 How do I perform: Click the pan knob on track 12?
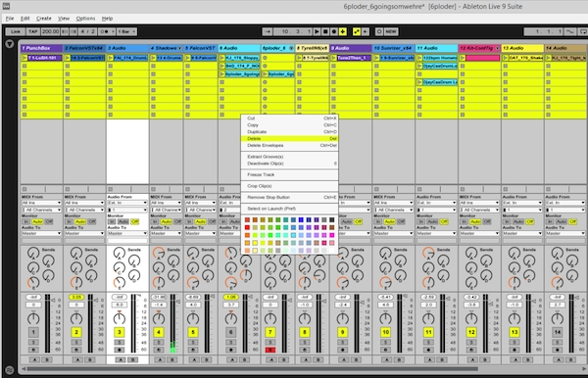tap(471, 318)
